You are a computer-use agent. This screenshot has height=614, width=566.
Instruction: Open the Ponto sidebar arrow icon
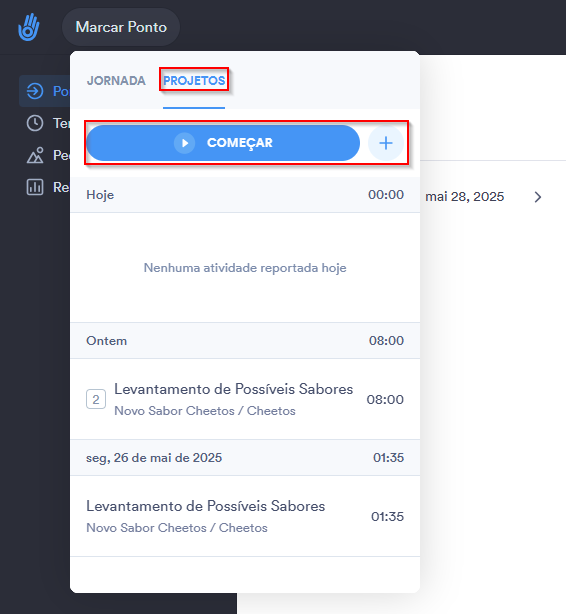35,91
